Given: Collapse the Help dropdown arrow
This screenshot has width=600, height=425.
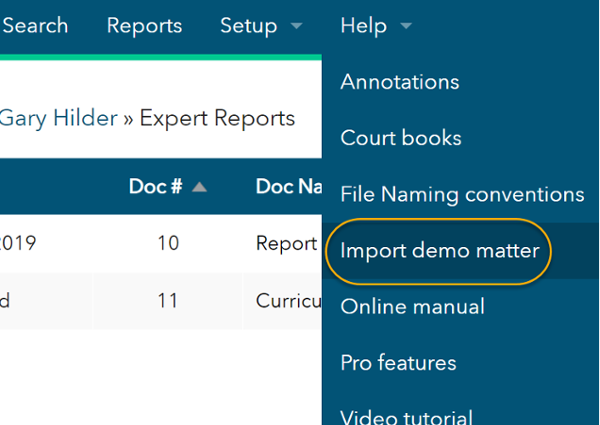Looking at the screenshot, I should point(405,27).
